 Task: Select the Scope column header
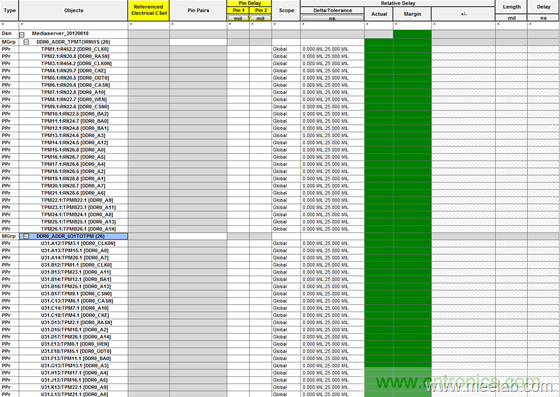coord(286,10)
